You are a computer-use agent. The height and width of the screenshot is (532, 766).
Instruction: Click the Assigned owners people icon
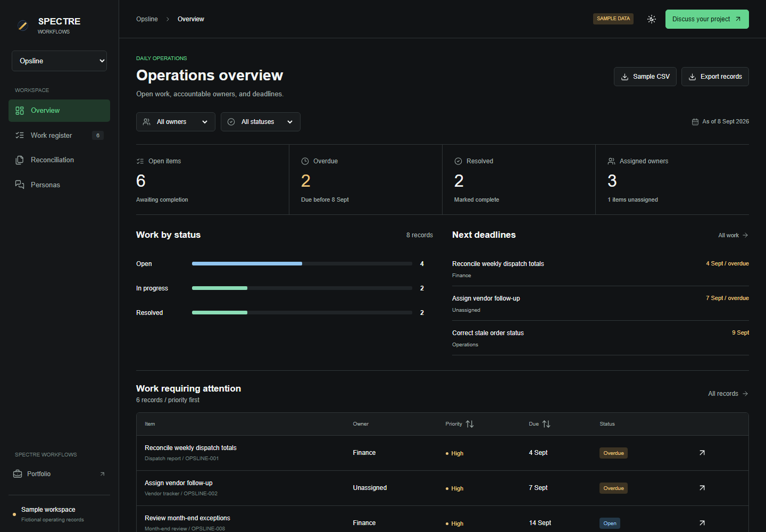pyautogui.click(x=612, y=161)
